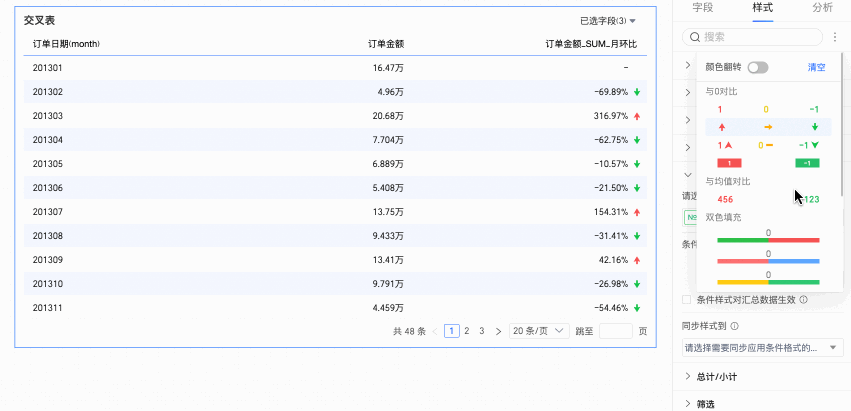Apply yellow-green dual color fill bar
Image resolution: width=851 pixels, height=411 pixels.
(768, 282)
